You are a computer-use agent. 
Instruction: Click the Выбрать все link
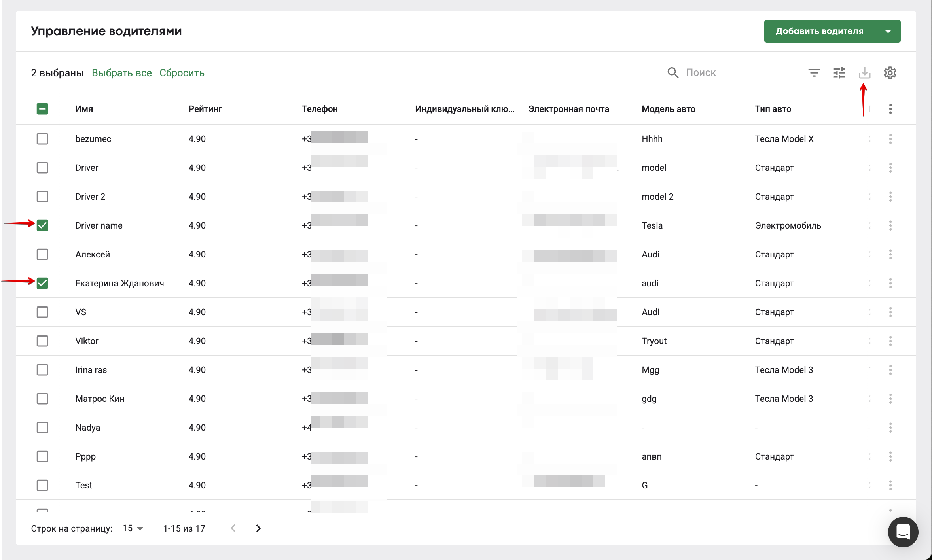point(121,73)
